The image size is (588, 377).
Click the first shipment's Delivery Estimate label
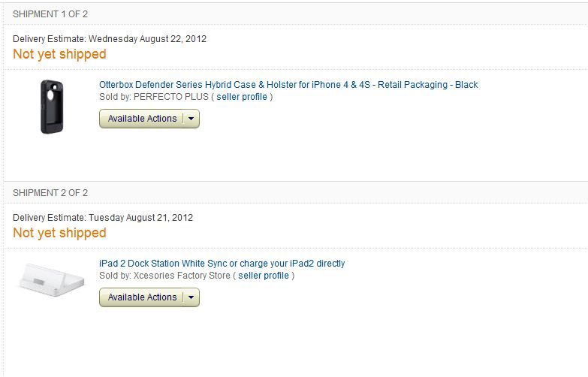click(x=50, y=39)
